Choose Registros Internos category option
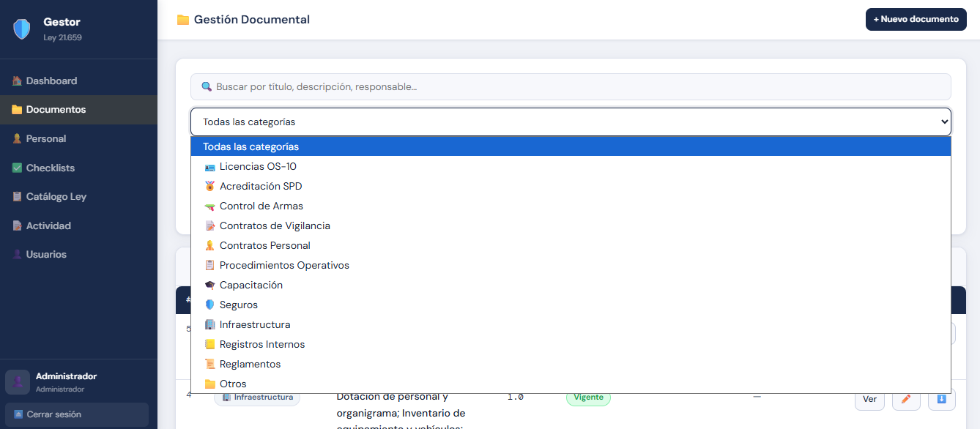Viewport: 980px width, 429px height. point(571,344)
